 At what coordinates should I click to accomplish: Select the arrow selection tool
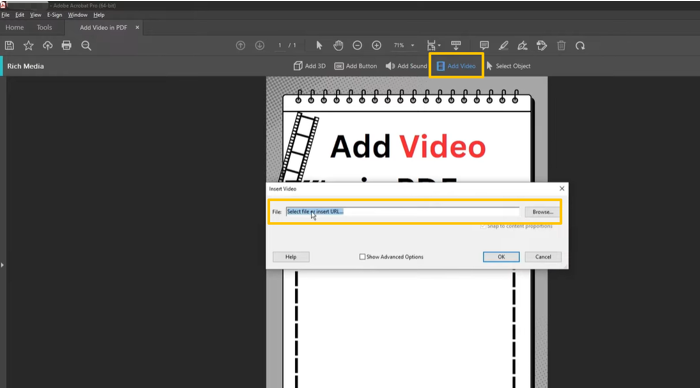click(x=319, y=46)
